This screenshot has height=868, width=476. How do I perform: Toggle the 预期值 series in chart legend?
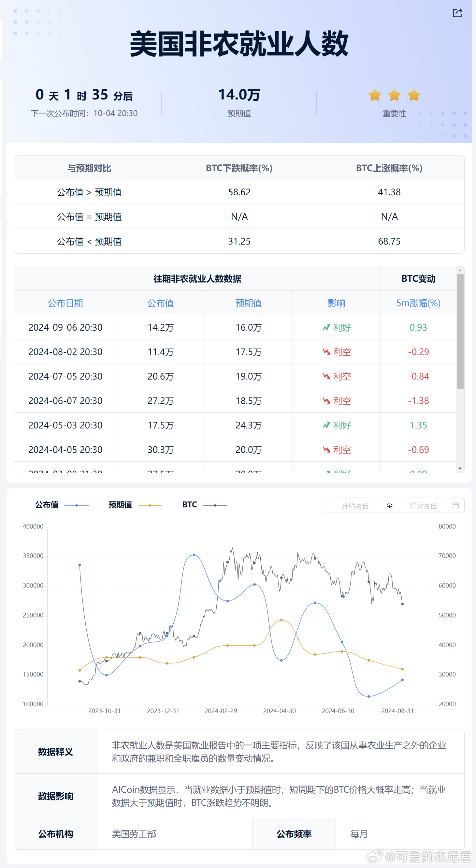135,505
